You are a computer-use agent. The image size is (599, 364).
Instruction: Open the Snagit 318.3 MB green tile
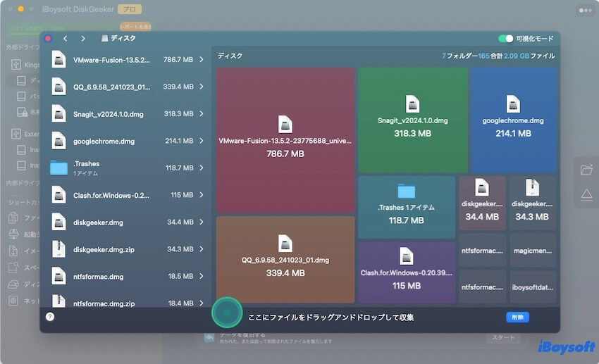412,120
